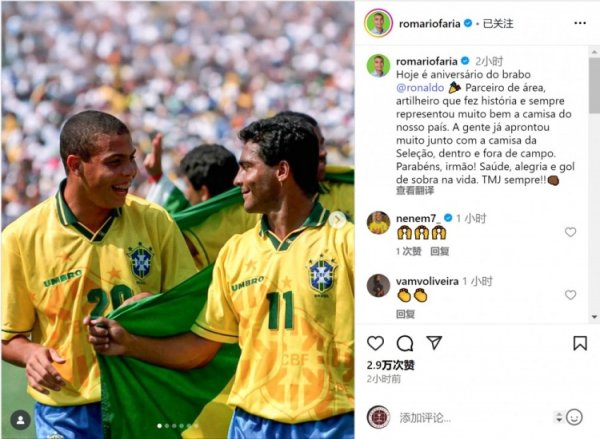Open emoji picker smiley icon
Viewport: 600px width, 439px height.
574,417
